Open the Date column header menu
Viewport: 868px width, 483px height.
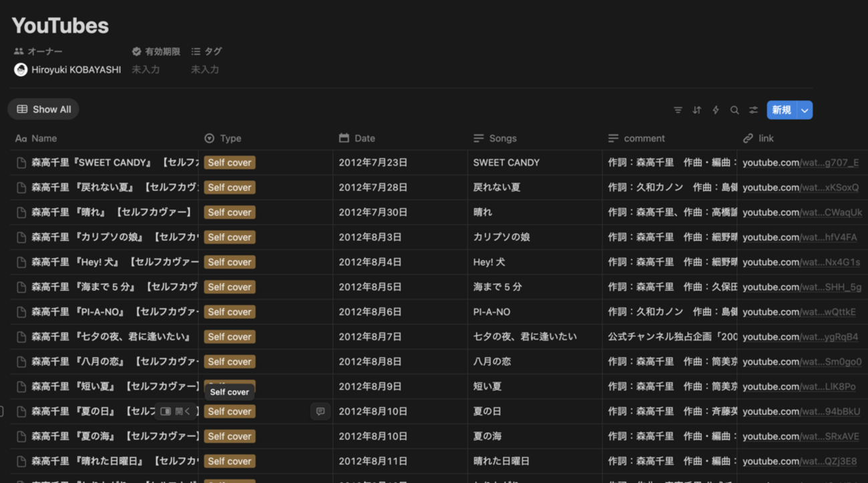(401, 138)
